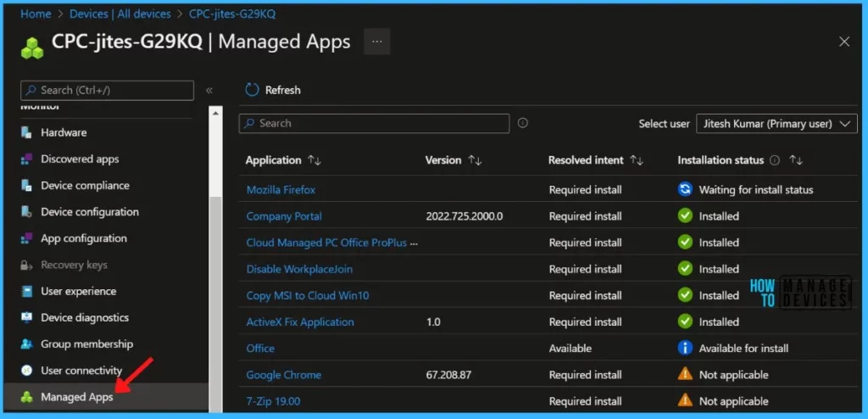Click the Device compliance sidebar icon
The height and width of the screenshot is (419, 868).
click(x=26, y=186)
